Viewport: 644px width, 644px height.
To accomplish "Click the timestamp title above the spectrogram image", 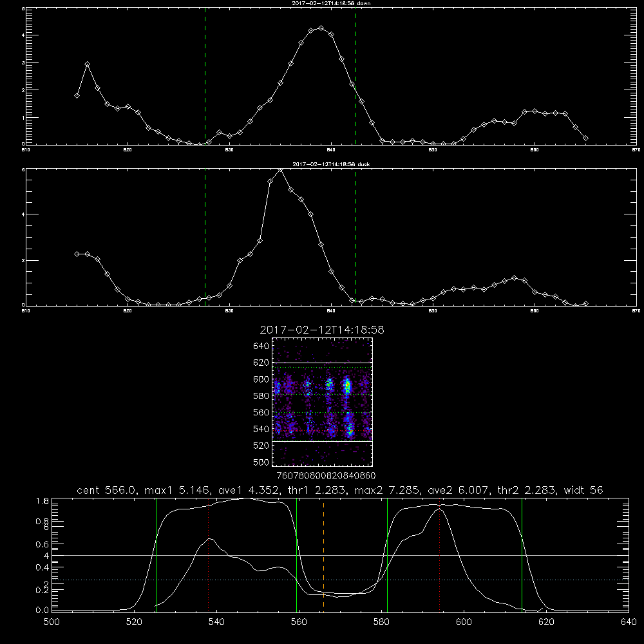I will [x=322, y=330].
